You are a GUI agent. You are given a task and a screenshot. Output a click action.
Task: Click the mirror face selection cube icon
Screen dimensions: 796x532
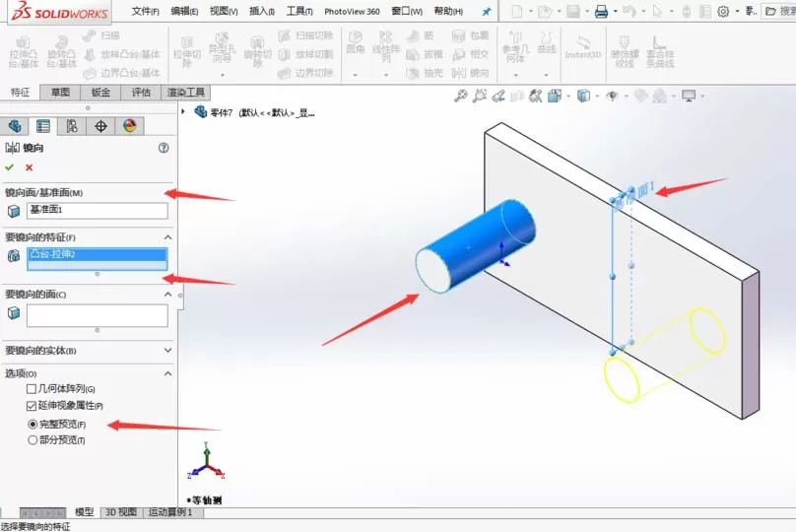(x=14, y=211)
